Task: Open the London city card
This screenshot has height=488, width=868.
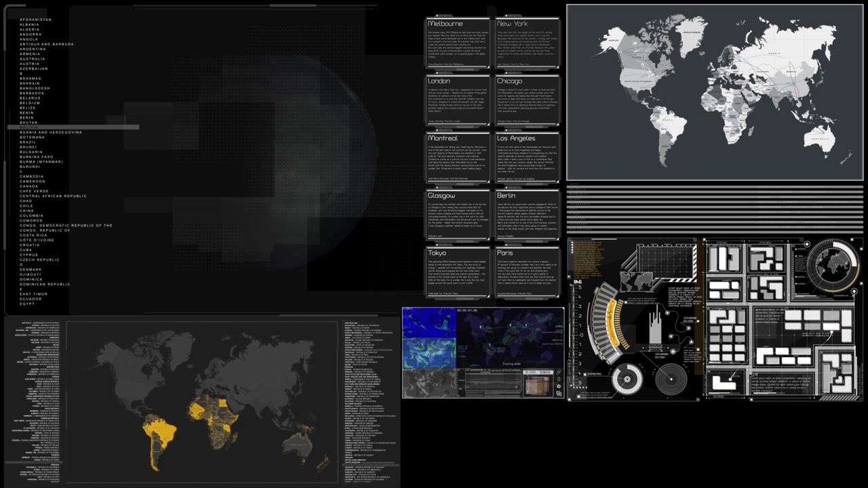Action: [x=458, y=100]
